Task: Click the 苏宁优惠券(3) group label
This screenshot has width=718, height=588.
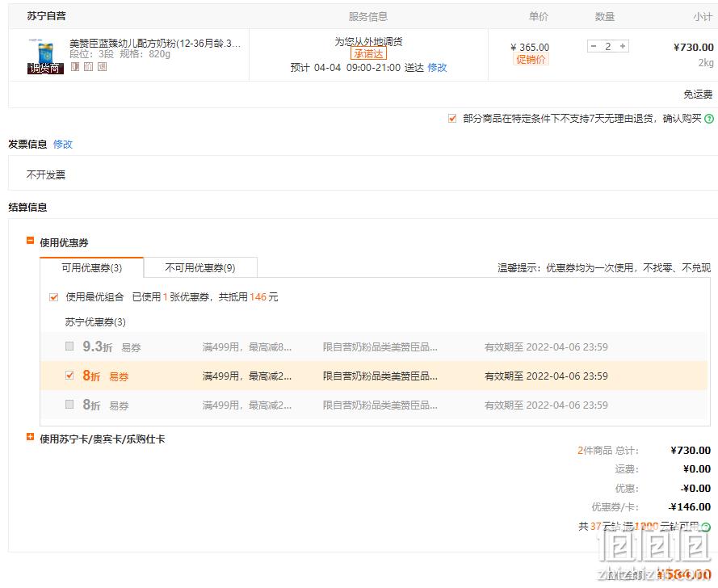Action: [95, 322]
